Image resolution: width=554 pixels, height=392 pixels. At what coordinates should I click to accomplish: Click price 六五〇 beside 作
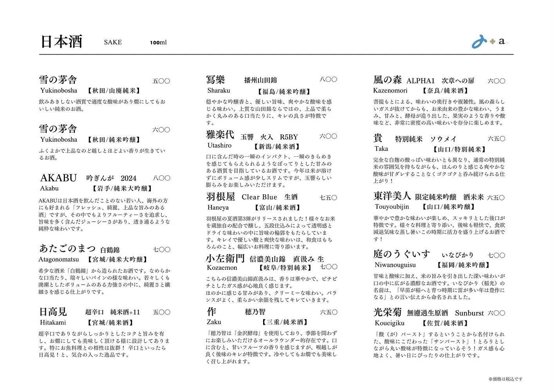[x=328, y=313]
